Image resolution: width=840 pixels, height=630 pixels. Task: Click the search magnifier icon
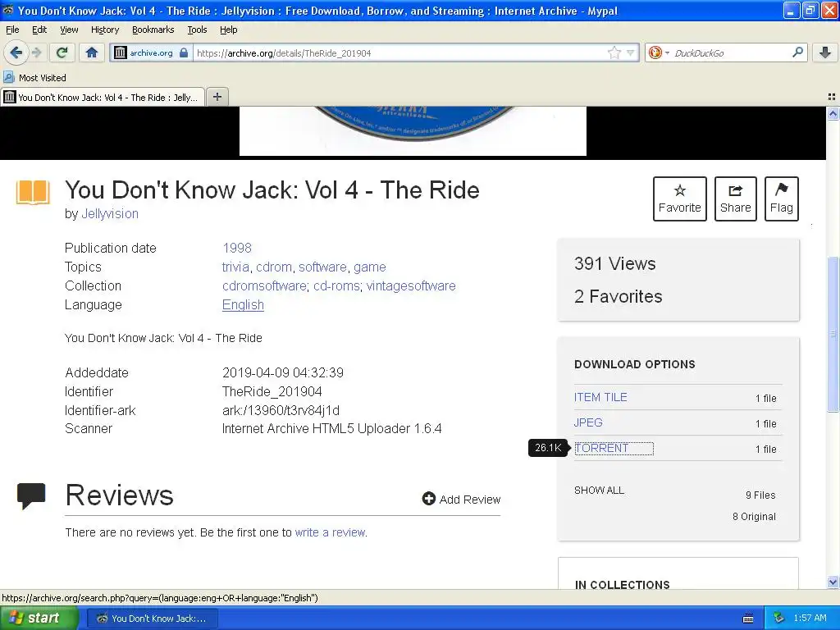tap(797, 52)
